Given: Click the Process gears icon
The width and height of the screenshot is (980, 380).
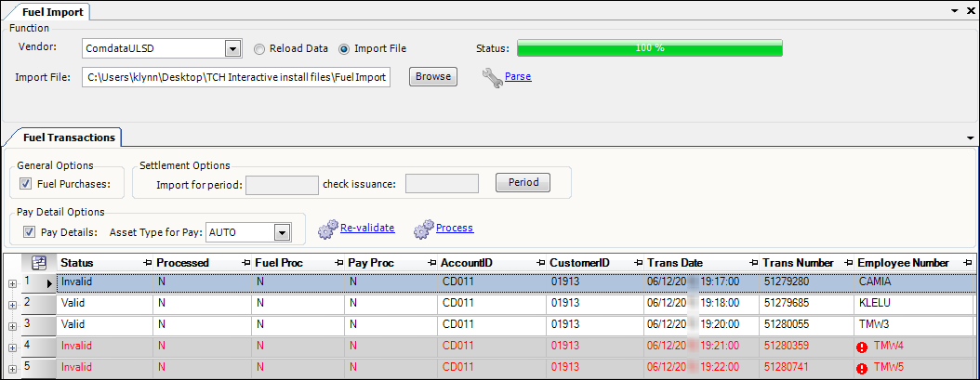Looking at the screenshot, I should 423,229.
